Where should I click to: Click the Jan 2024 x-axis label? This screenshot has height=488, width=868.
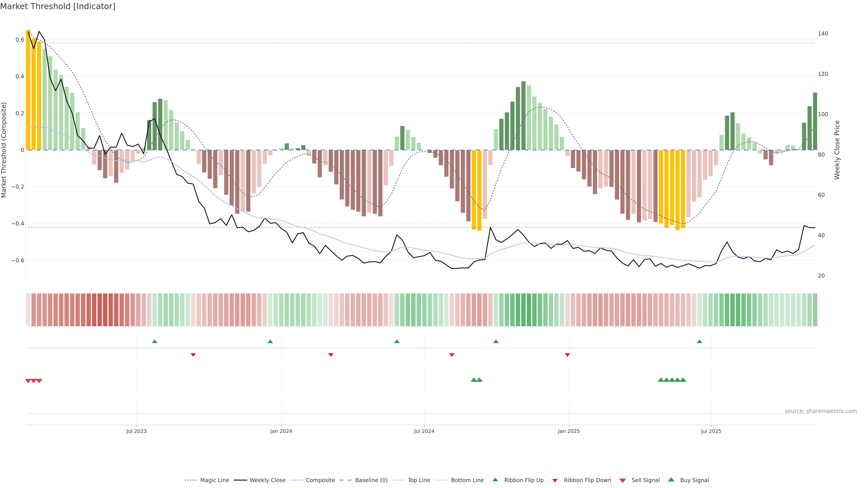coord(281,431)
